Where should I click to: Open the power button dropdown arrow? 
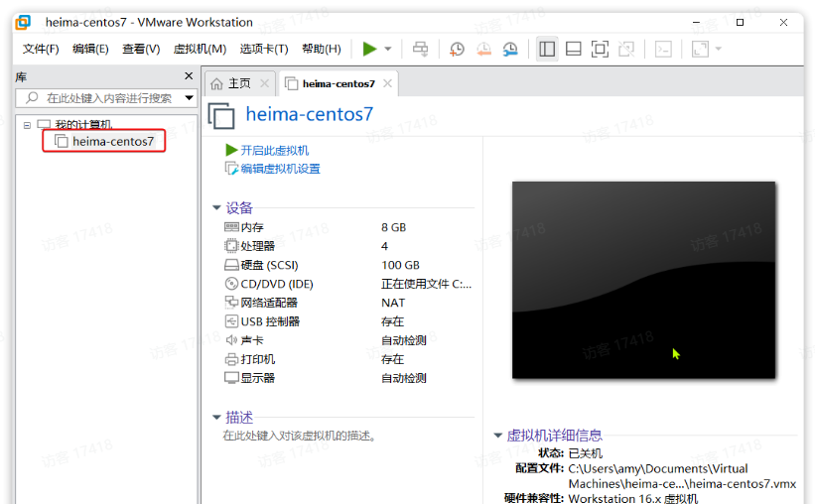point(388,49)
